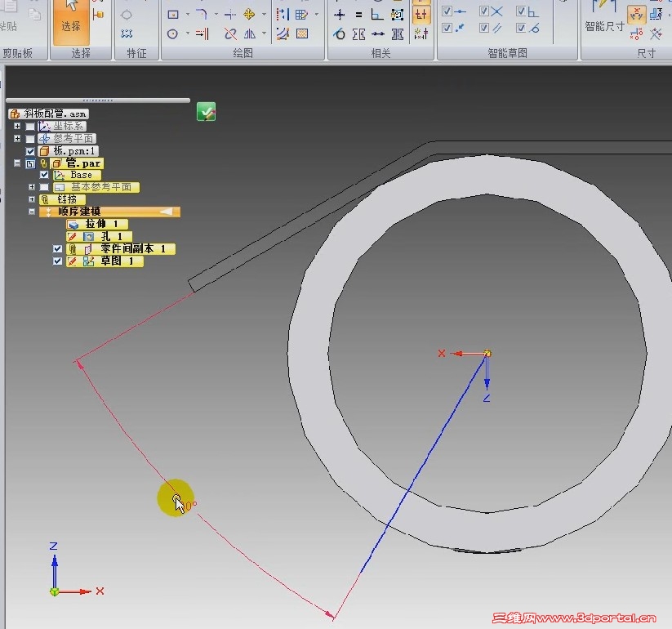Click the copy icon in clipboard group
The height and width of the screenshot is (629, 672).
click(x=35, y=14)
